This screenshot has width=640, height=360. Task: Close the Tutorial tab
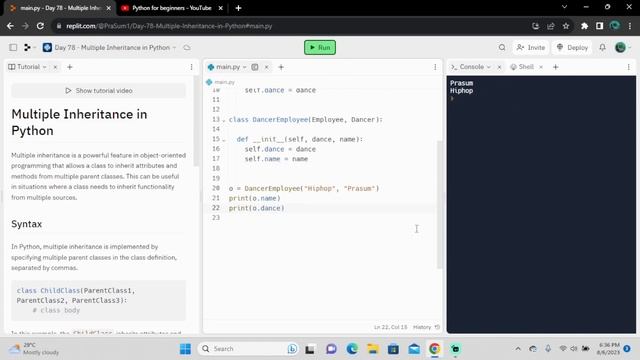point(55,67)
